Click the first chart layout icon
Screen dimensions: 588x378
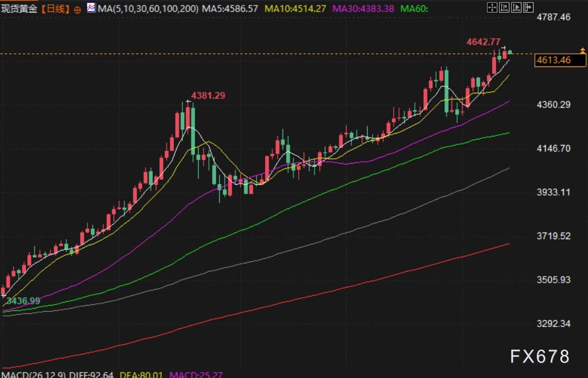492,8
